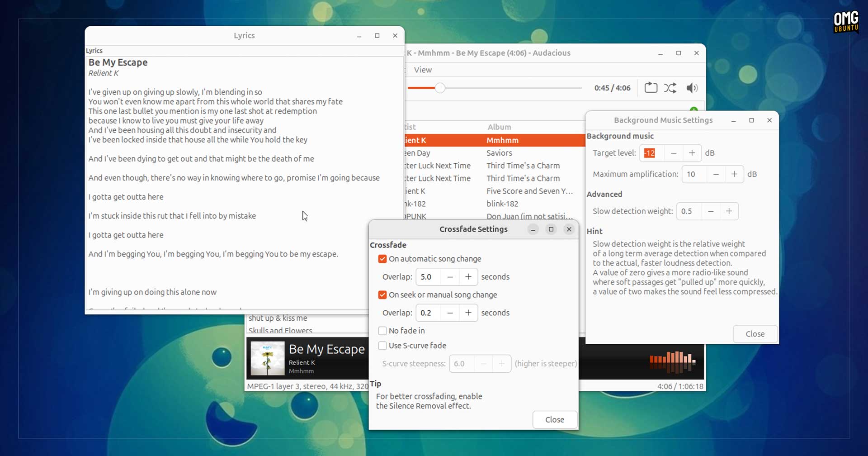Increase Target level with plus button
This screenshot has width=868, height=456.
click(x=692, y=153)
